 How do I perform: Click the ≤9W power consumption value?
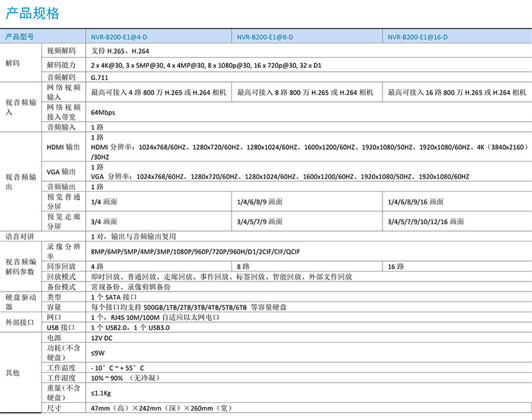pyautogui.click(x=98, y=353)
